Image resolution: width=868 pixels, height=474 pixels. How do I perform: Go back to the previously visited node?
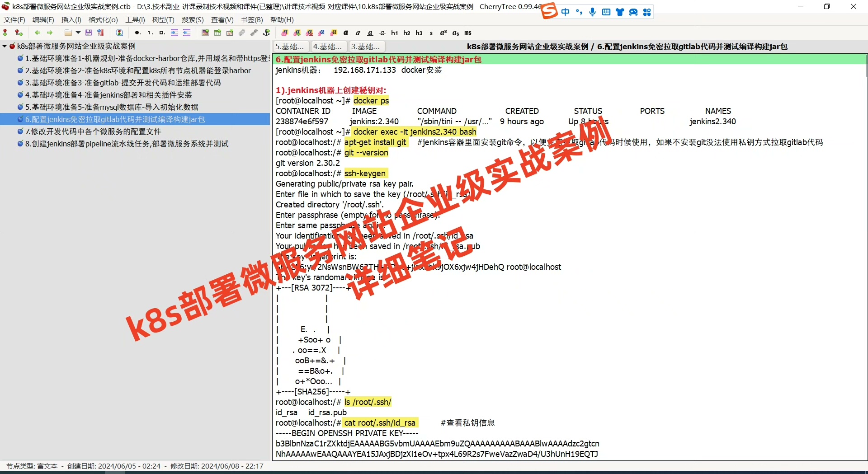click(38, 33)
